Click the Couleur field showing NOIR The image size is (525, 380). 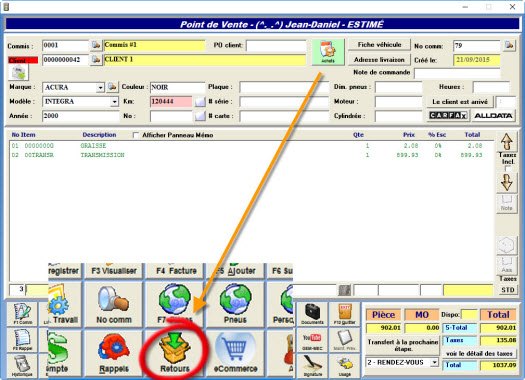click(177, 87)
